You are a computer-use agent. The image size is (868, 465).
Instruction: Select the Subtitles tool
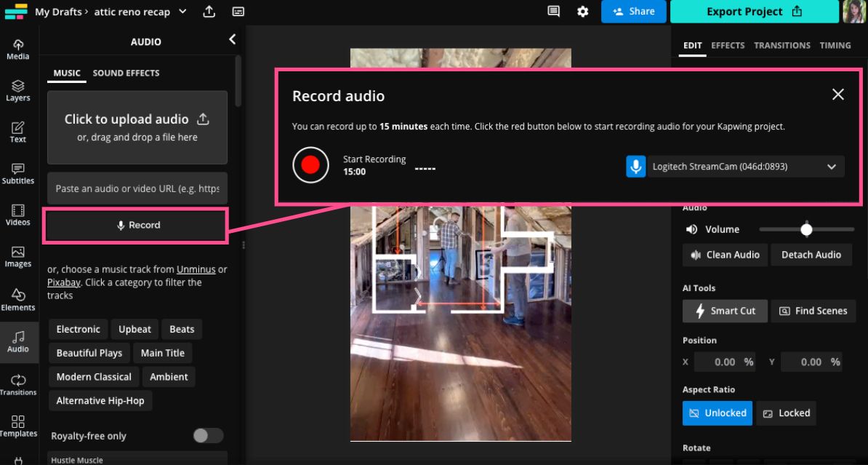tap(18, 173)
